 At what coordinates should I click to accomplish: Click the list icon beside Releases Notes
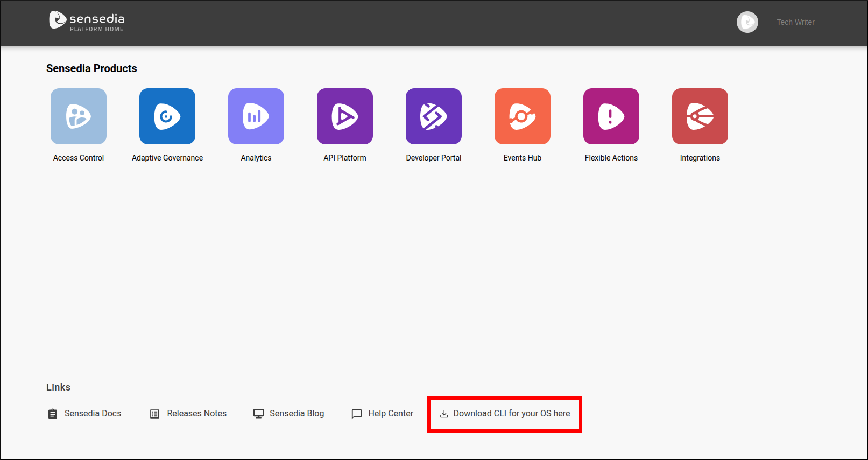155,414
